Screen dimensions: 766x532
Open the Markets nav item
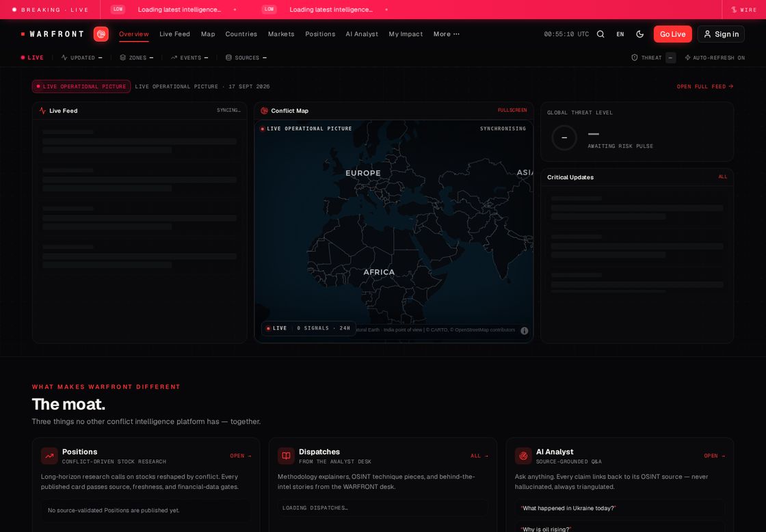tap(281, 34)
